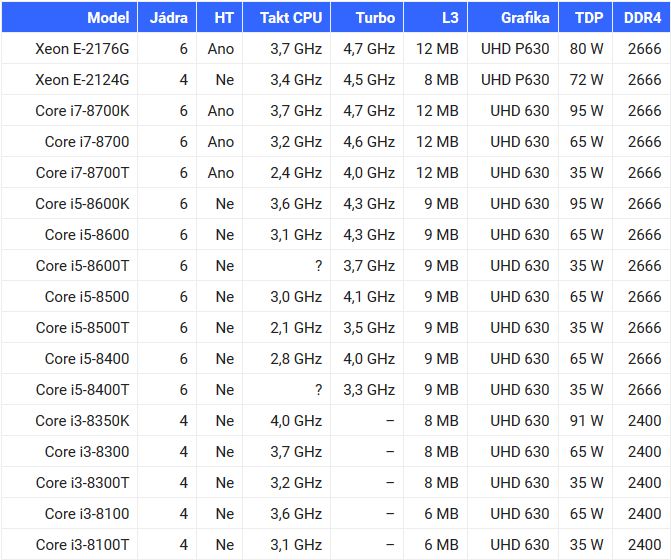Click the TDP column header
This screenshot has height=560, width=671.
point(585,17)
